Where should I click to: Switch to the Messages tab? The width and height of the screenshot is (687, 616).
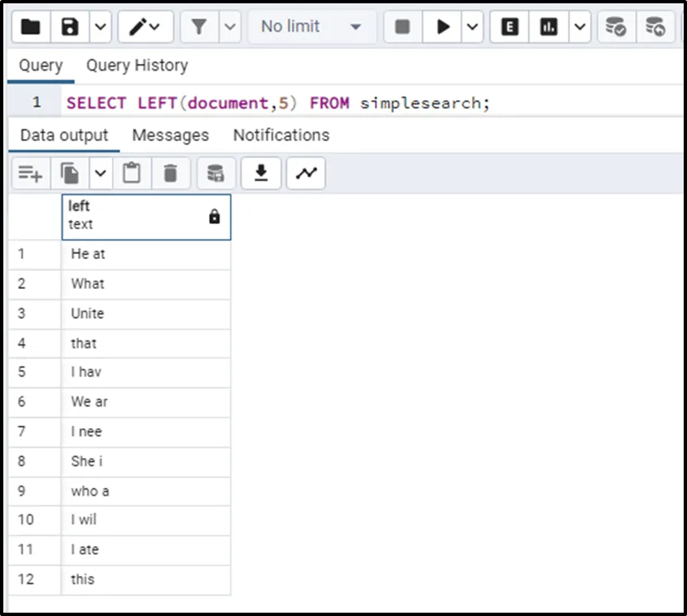coord(170,135)
